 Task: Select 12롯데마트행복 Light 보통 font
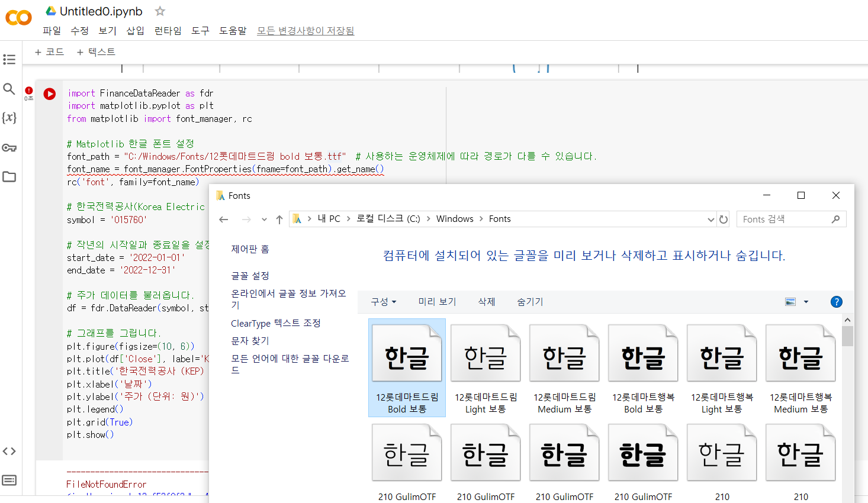coord(722,368)
